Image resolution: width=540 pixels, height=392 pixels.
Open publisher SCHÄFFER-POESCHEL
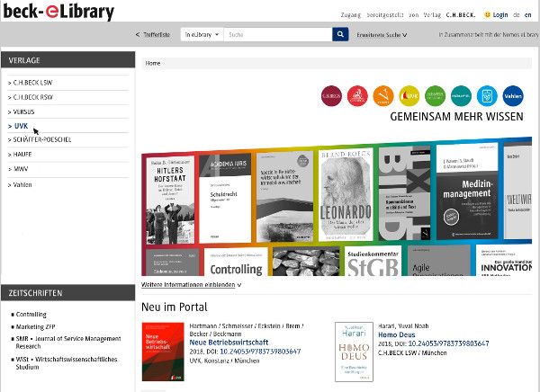click(x=42, y=139)
